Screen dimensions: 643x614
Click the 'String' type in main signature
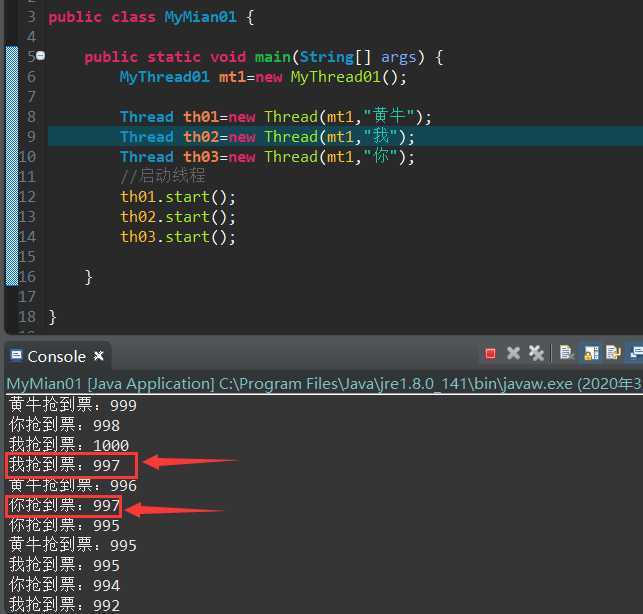click(326, 57)
